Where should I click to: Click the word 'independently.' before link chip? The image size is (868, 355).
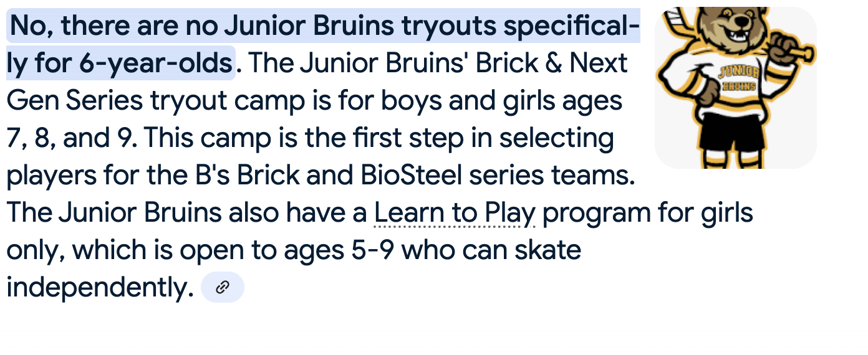coord(100,288)
